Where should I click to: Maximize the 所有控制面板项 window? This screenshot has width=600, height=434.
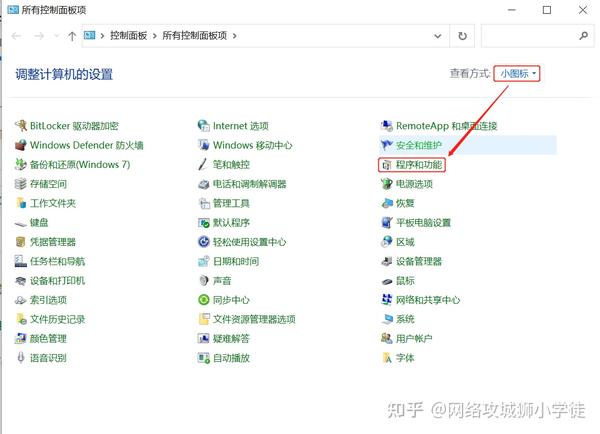(x=547, y=10)
